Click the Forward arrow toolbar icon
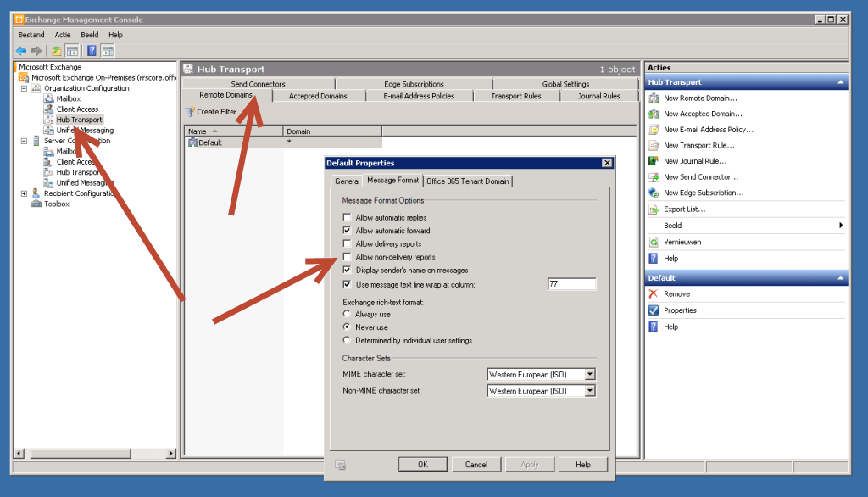Viewport: 868px width, 497px height. pyautogui.click(x=36, y=51)
